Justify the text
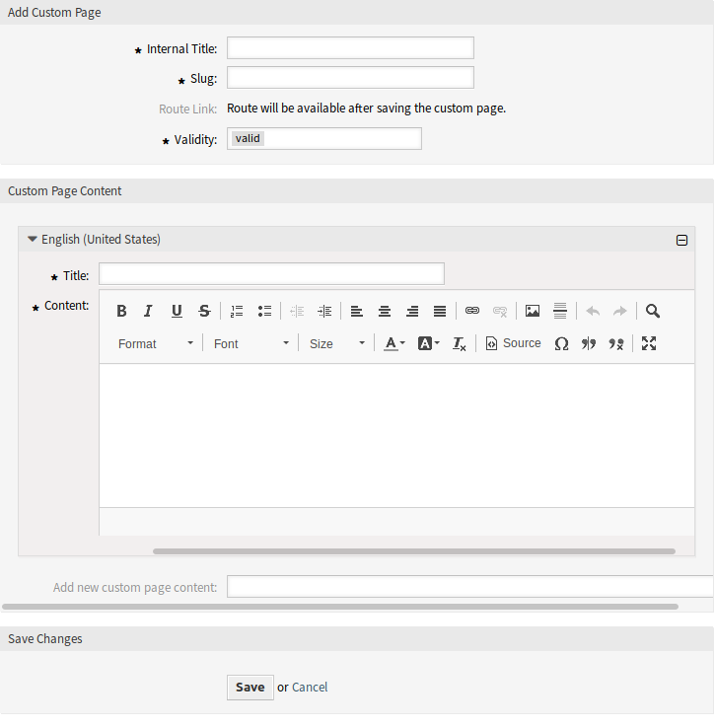 pyautogui.click(x=440, y=311)
